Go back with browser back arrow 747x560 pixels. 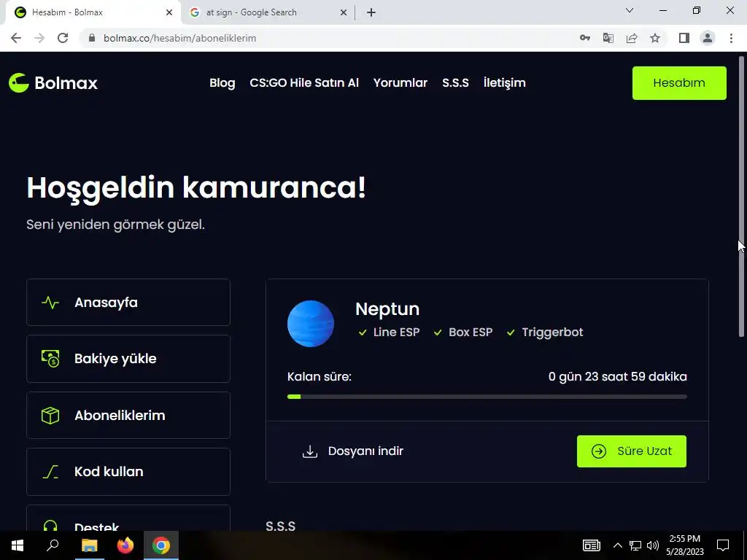click(16, 38)
